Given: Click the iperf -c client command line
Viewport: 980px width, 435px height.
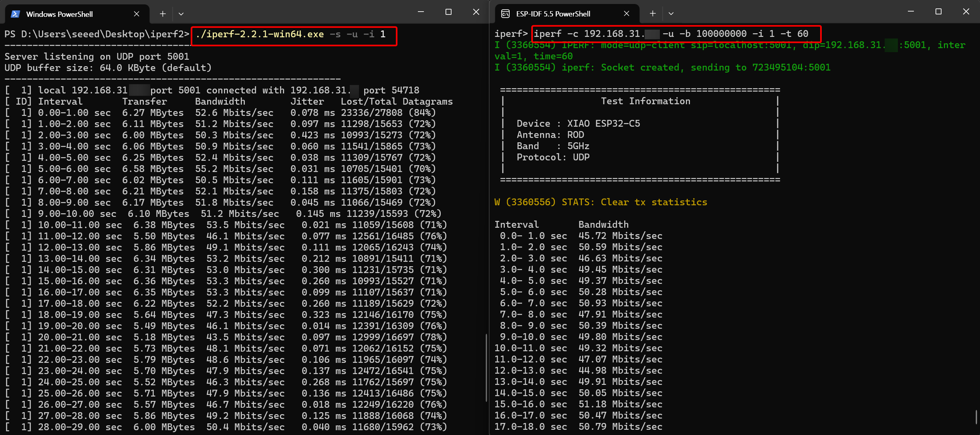Looking at the screenshot, I should [671, 34].
